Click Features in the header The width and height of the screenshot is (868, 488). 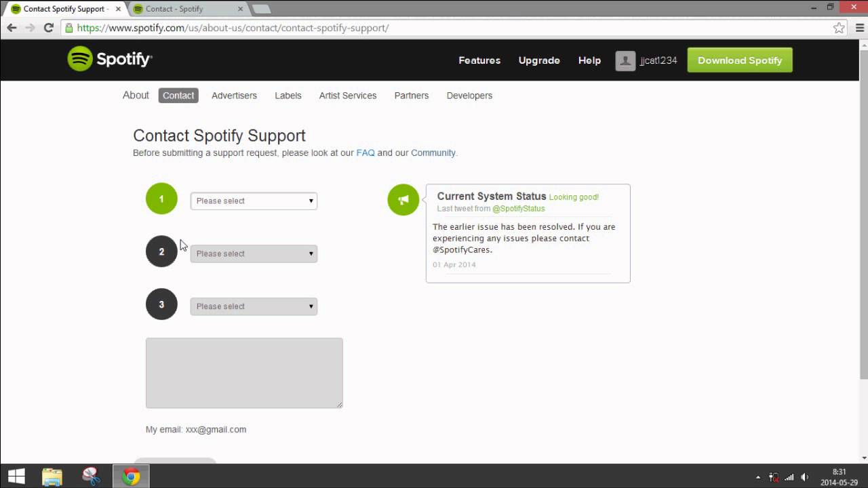coord(479,60)
